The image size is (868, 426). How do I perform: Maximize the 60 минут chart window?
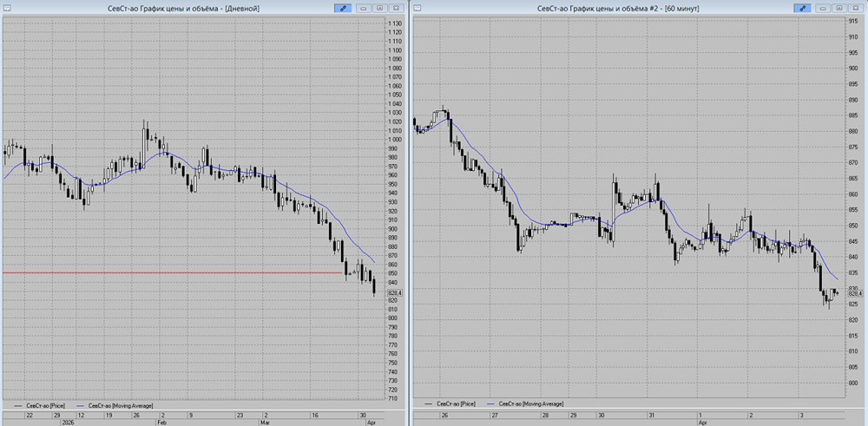[839, 9]
